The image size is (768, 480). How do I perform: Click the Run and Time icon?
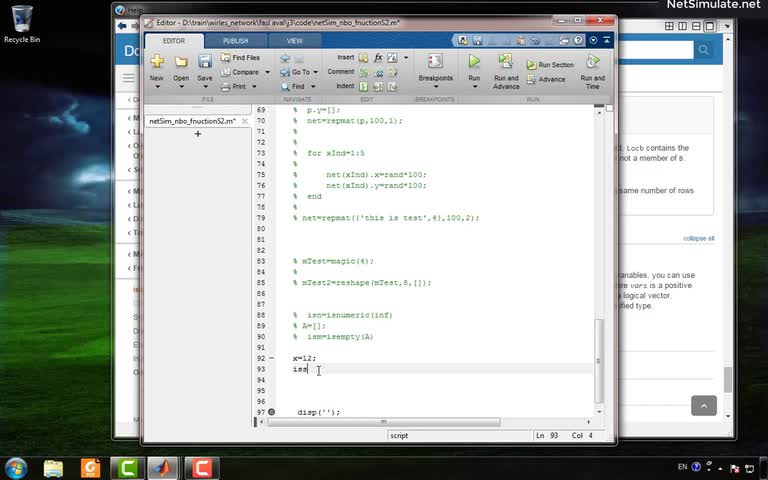(592, 61)
